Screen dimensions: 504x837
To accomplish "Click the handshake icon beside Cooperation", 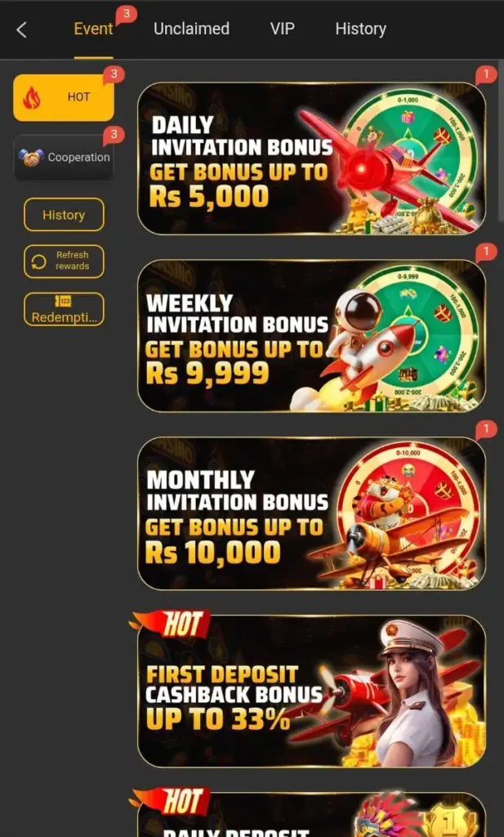I will point(30,158).
